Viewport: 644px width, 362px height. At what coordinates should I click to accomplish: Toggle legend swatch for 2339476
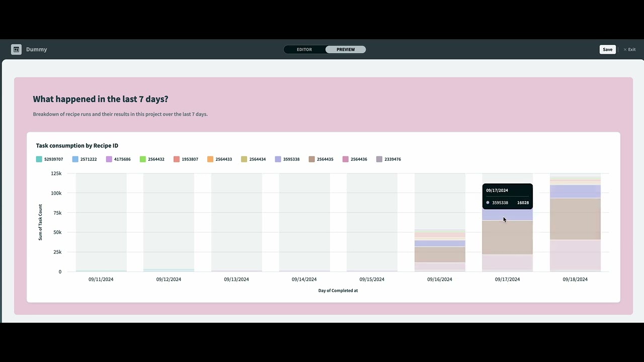[x=379, y=159]
